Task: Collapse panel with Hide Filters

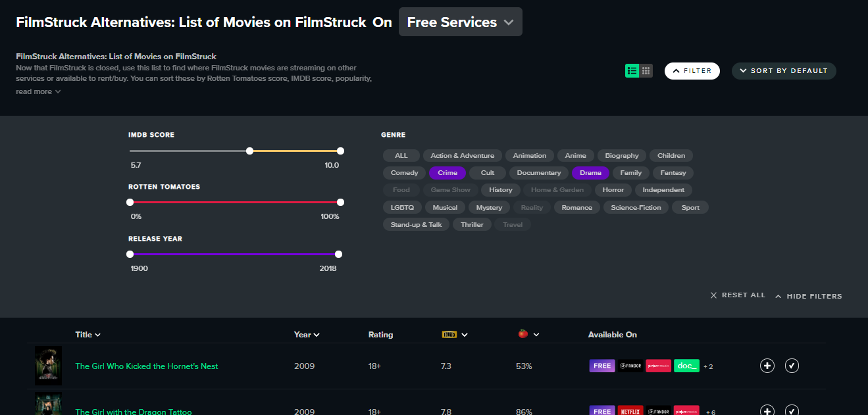Action: tap(809, 296)
